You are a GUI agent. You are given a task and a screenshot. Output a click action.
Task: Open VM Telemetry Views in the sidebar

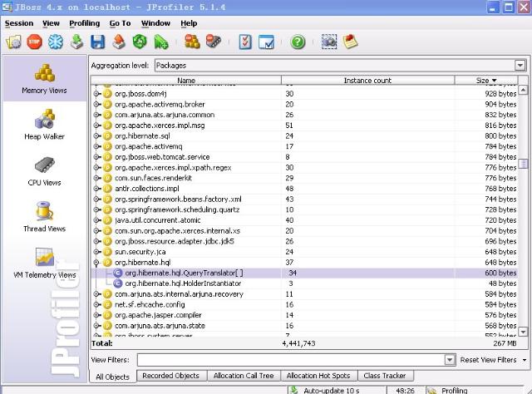44,263
